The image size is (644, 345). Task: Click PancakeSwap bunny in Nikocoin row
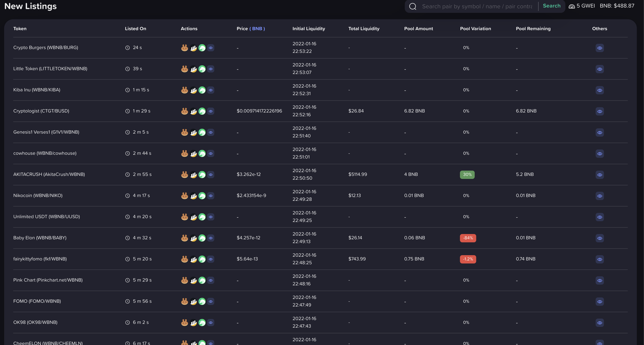[184, 196]
